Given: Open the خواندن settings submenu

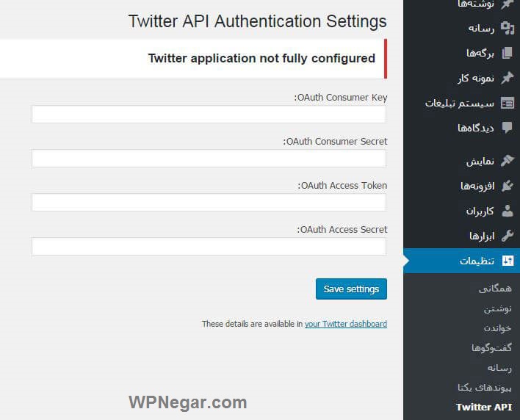Looking at the screenshot, I should tap(498, 328).
